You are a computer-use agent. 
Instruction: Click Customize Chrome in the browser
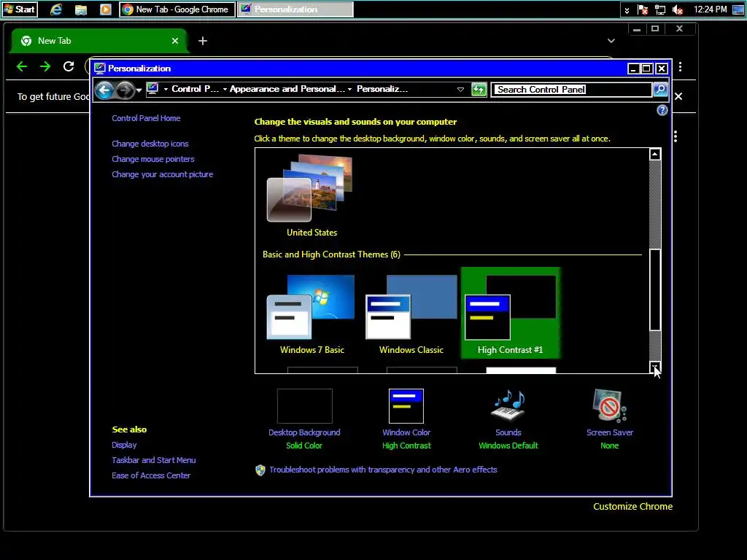click(632, 506)
